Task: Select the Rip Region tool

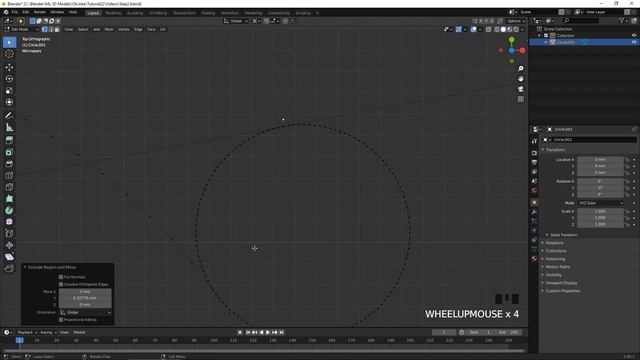Action: 9,269
